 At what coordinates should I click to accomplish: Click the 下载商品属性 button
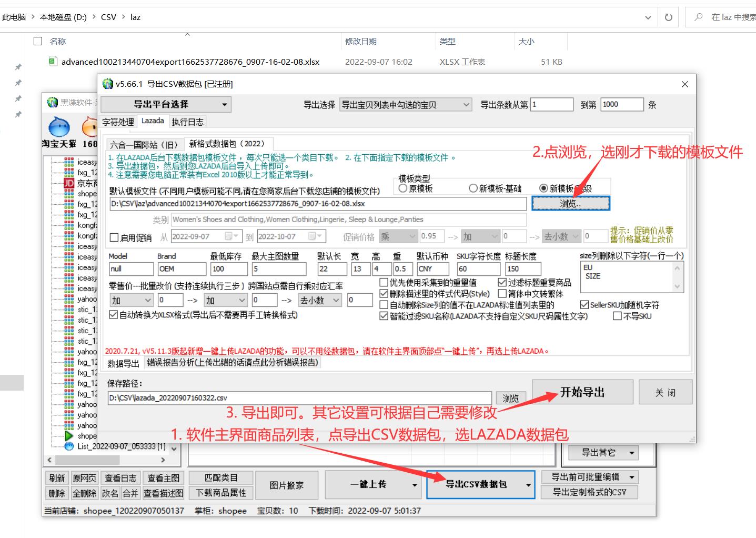(221, 493)
